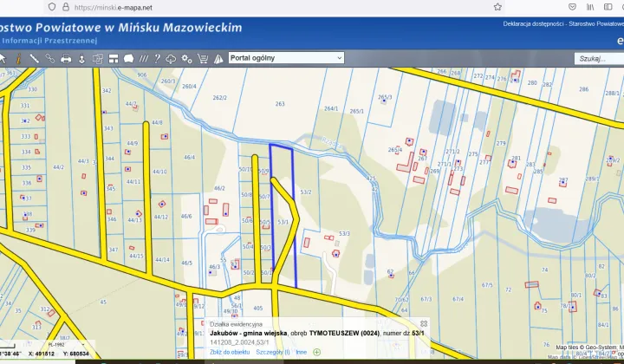Click green plus icon in parcel popup
This screenshot has height=364, width=624.
tap(317, 352)
